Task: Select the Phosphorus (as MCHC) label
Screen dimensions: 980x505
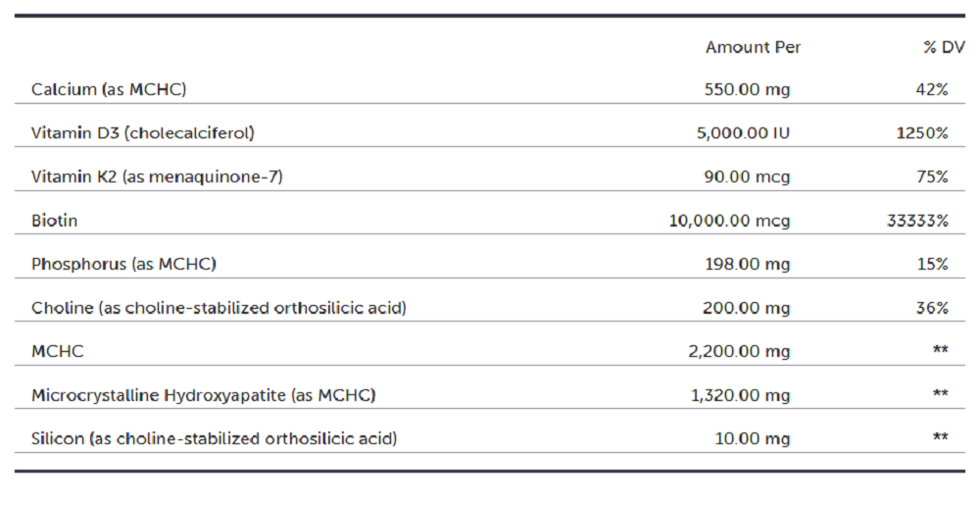Action: [123, 264]
